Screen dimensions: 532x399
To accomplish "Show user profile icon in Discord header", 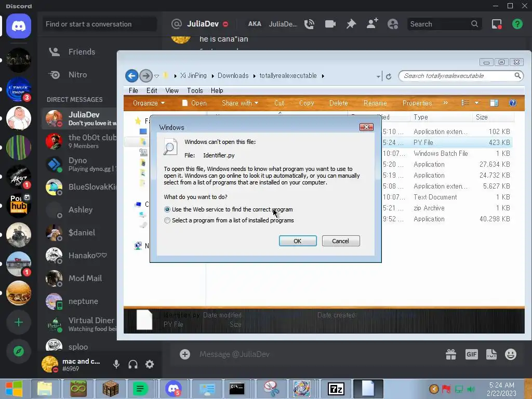I will [x=393, y=24].
